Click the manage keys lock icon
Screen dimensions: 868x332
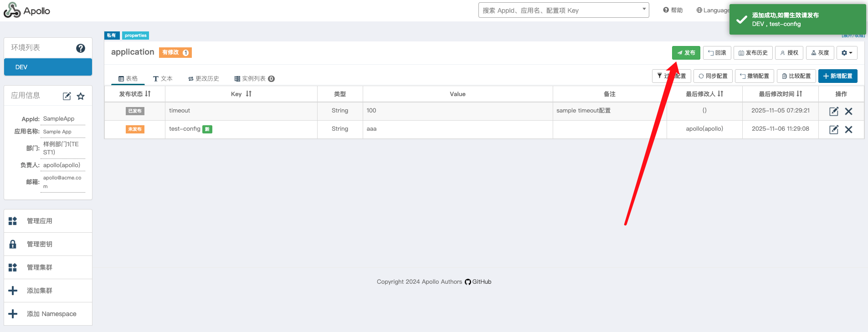[13, 244]
